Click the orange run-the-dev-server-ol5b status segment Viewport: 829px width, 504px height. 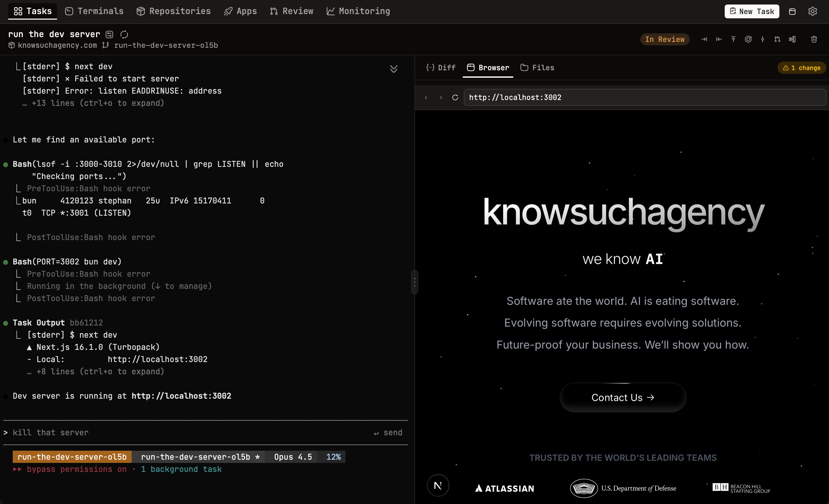(72, 457)
